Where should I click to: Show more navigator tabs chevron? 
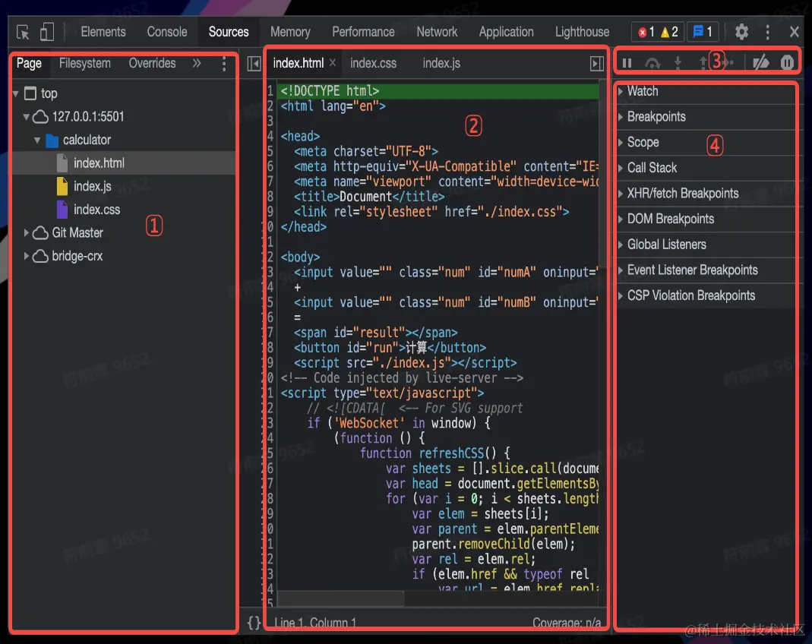[x=197, y=63]
